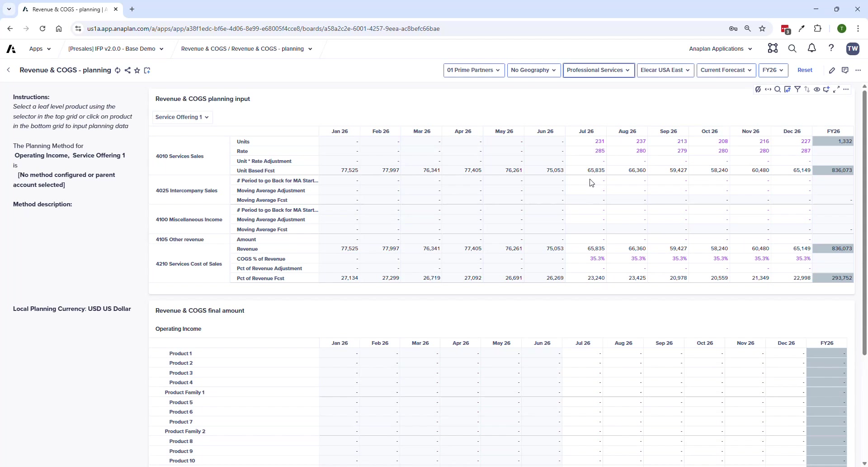Click the Reset button

point(805,70)
